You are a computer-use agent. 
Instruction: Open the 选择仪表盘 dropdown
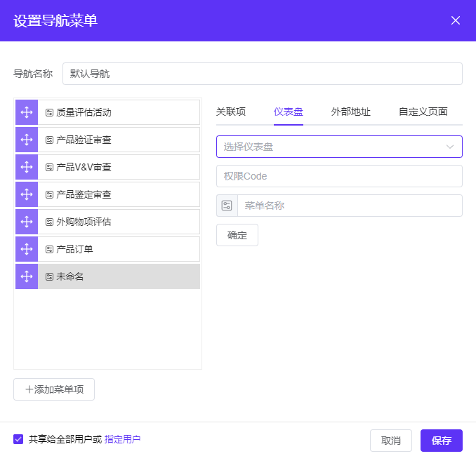[339, 147]
